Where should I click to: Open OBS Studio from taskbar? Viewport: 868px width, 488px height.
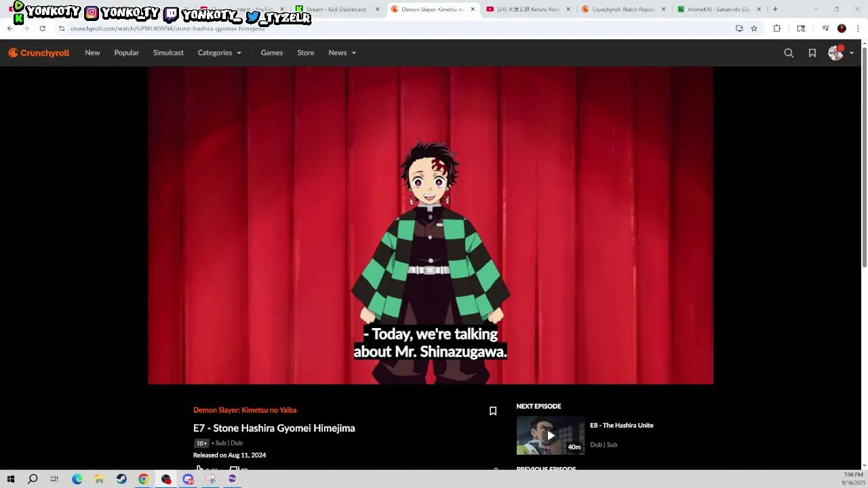tap(166, 479)
